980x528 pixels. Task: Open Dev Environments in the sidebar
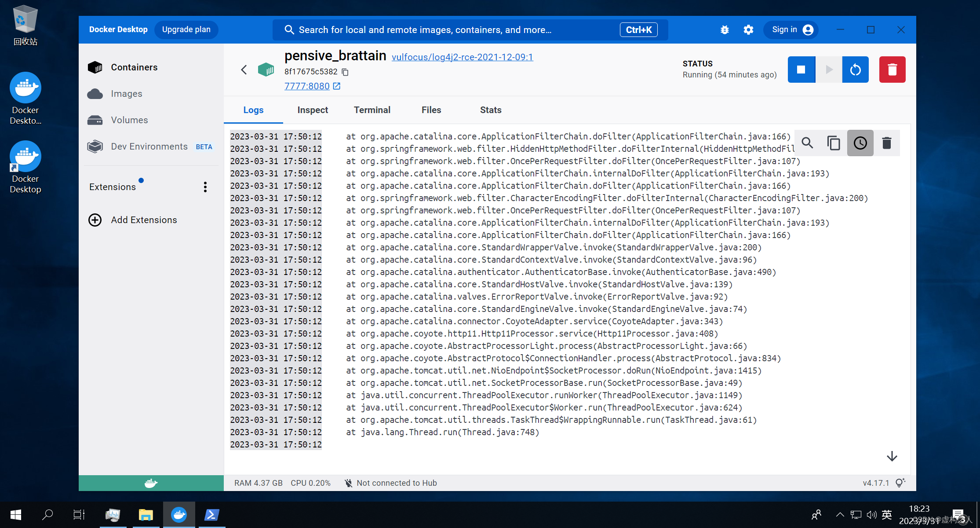tap(151, 147)
